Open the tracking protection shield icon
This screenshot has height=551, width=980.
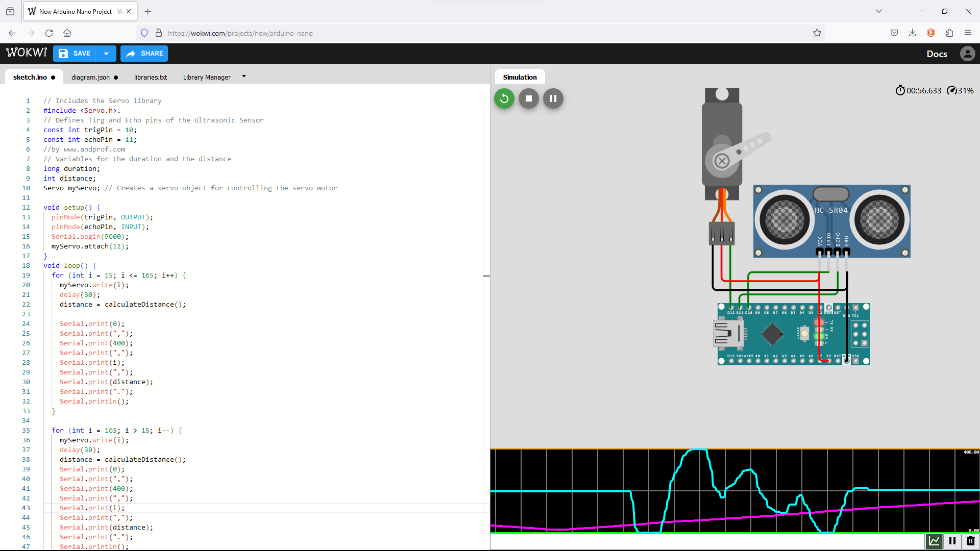point(144,33)
